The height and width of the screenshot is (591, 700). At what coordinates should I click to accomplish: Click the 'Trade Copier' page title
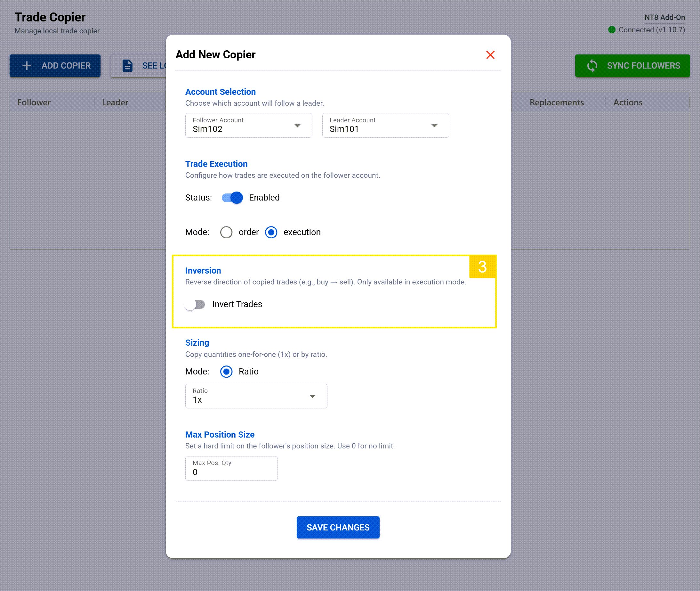pyautogui.click(x=50, y=17)
